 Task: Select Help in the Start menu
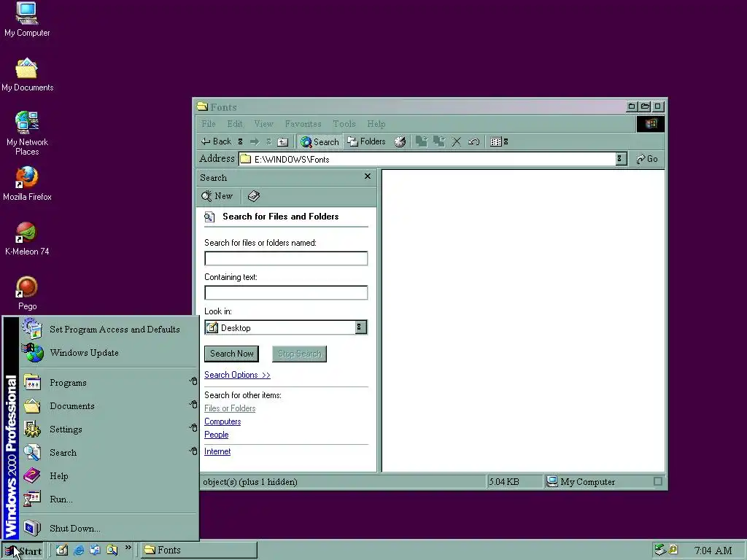click(x=108, y=475)
